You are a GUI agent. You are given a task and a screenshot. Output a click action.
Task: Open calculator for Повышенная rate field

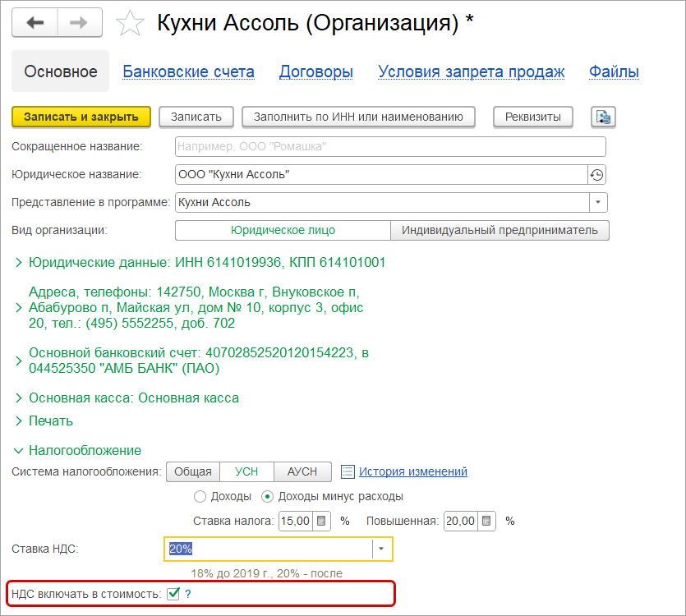pyautogui.click(x=486, y=521)
